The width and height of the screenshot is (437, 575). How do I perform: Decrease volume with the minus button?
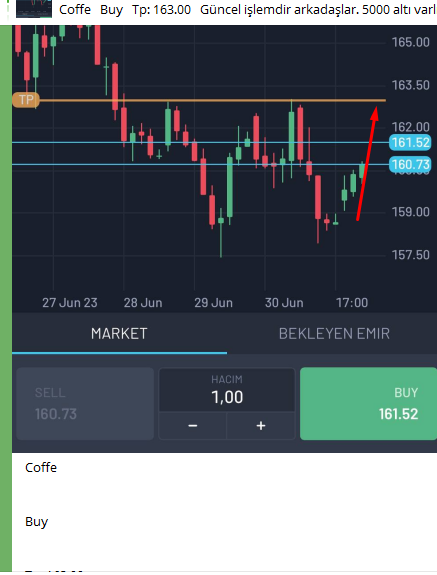click(192, 426)
